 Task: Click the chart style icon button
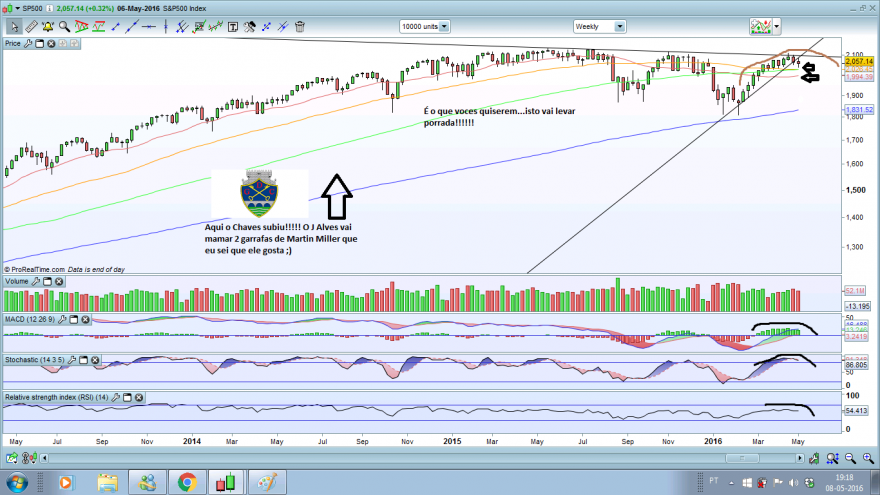[x=760, y=26]
